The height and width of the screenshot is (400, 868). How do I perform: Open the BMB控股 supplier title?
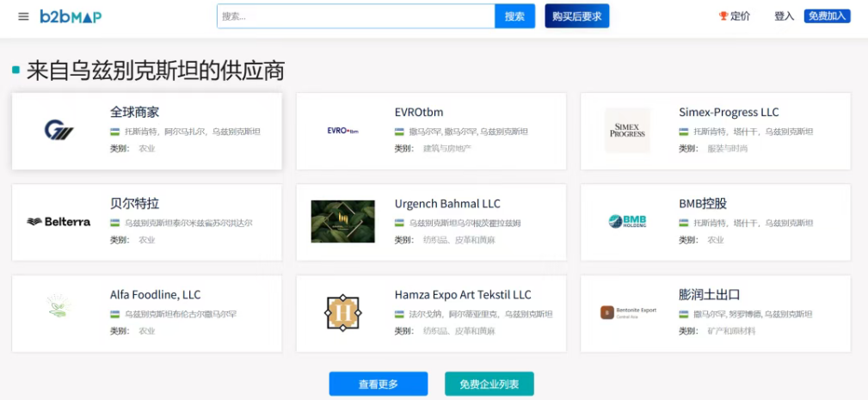(703, 204)
